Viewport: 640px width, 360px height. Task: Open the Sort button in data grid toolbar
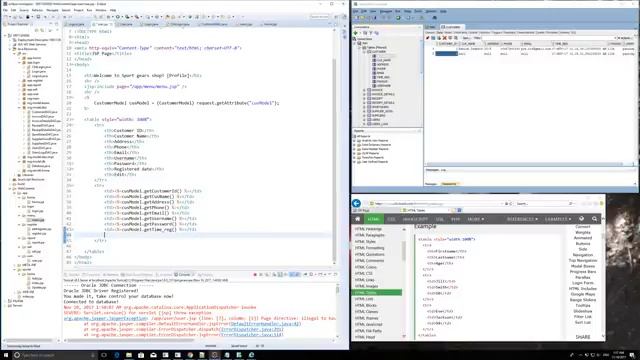coord(466,38)
